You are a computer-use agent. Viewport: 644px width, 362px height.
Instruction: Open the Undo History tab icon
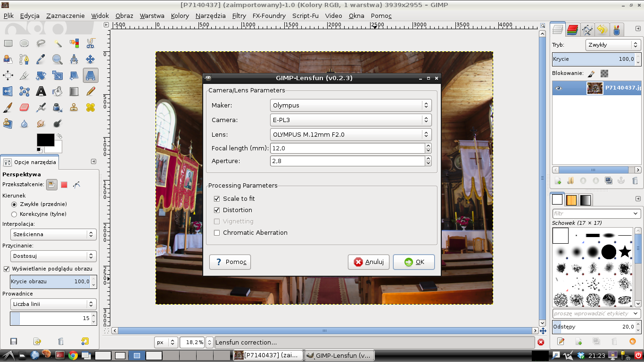(602, 30)
